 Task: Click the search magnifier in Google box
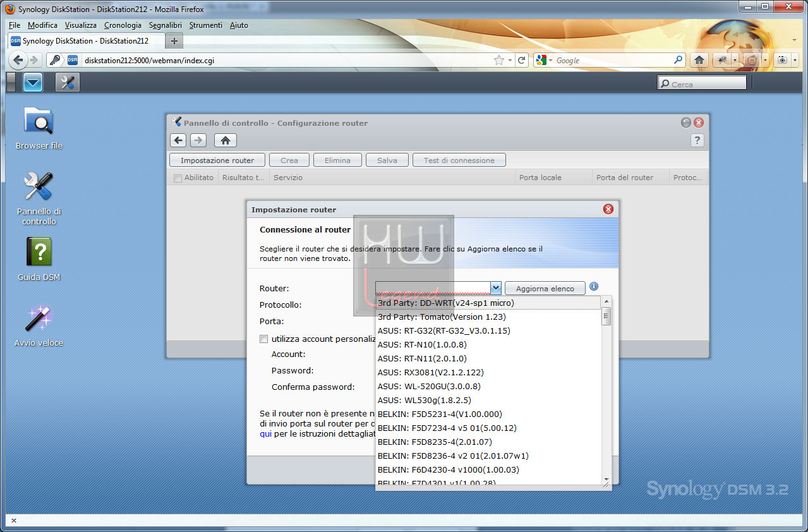[678, 60]
